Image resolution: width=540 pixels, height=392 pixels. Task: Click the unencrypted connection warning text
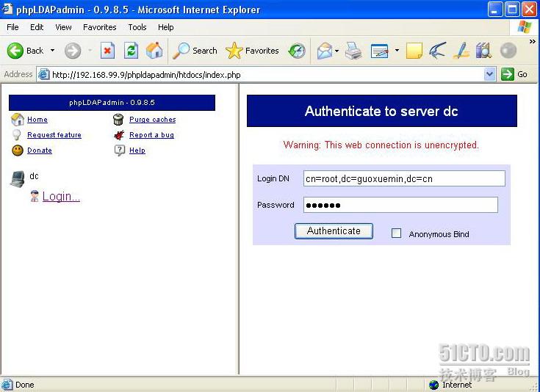381,145
